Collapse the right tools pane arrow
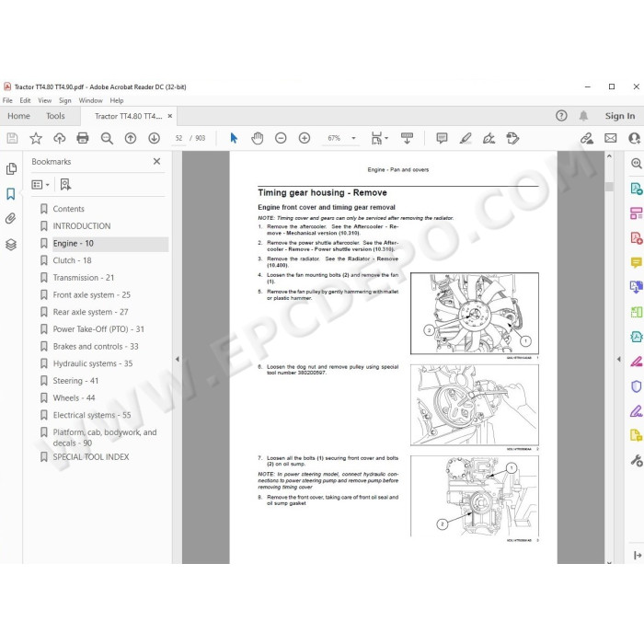Screen dimensions: 644x644 [619, 359]
